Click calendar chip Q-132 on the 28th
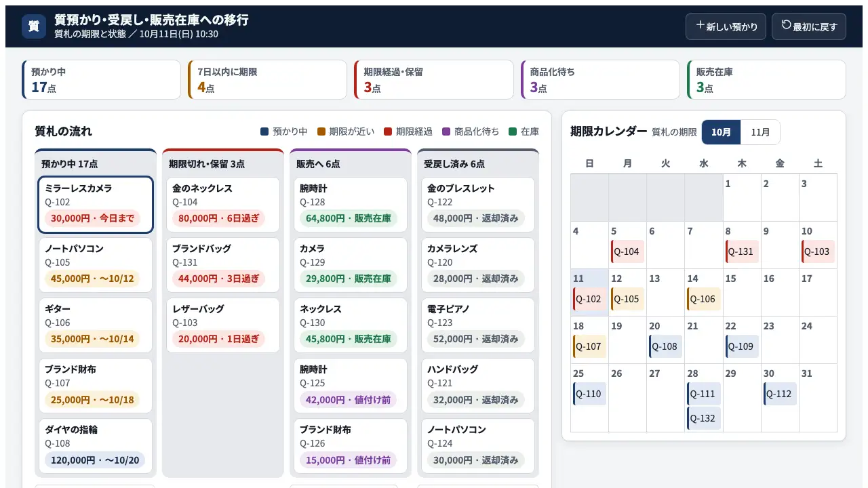Image resolution: width=868 pixels, height=488 pixels. 703,418
